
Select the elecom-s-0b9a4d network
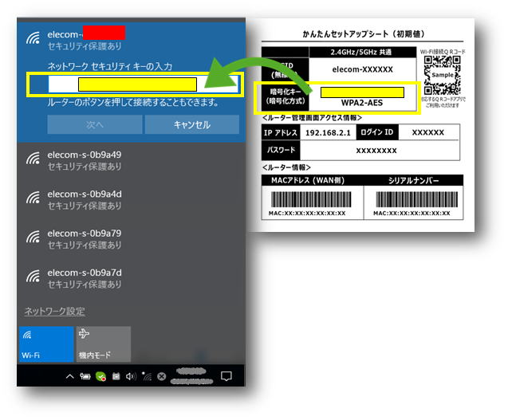[132, 199]
